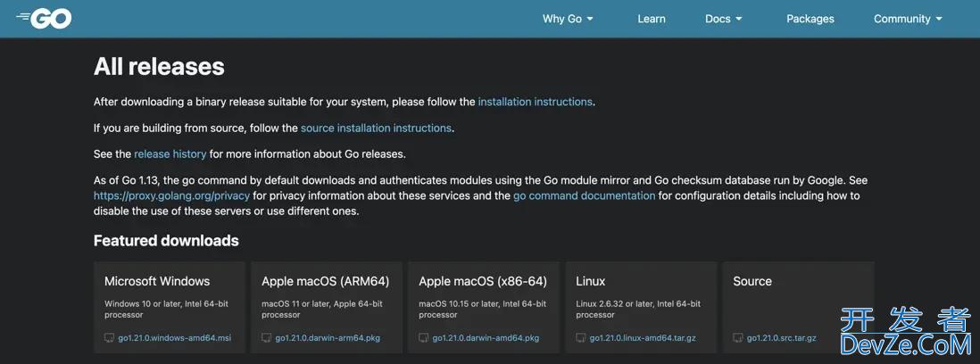The width and height of the screenshot is (980, 364).
Task: Open the Community menu label
Action: 901,19
